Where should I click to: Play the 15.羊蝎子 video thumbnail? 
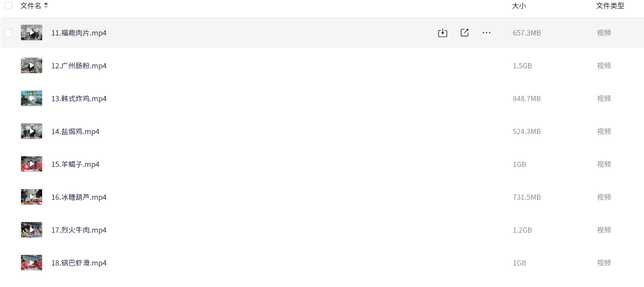pyautogui.click(x=32, y=164)
